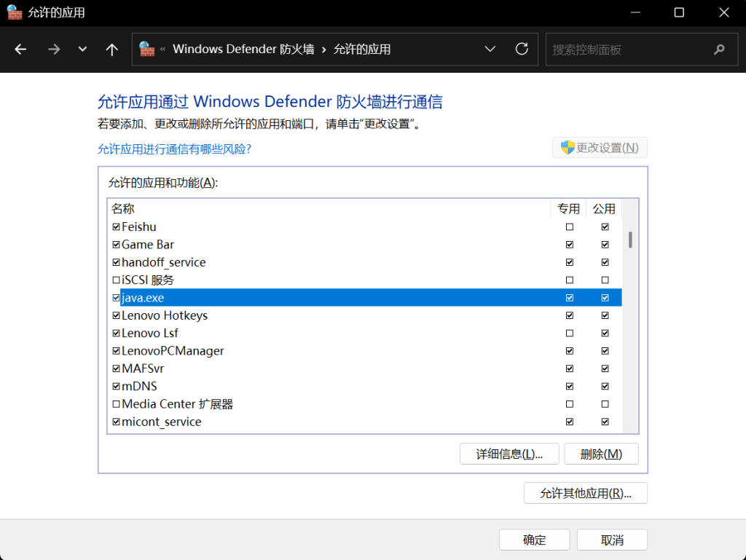Minimize the 允许的应用 window

tap(635, 12)
